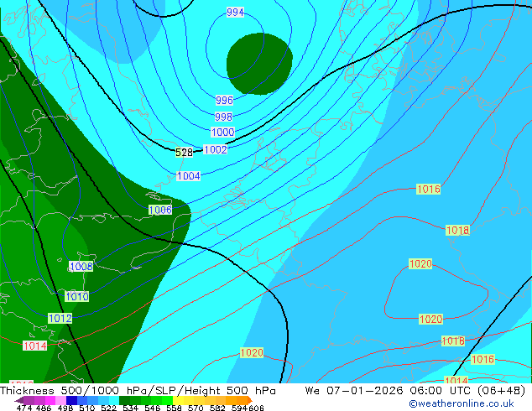Image resolution: width=532 pixels, height=411 pixels.
Task: Click the 1004 isobar label
Action: (x=189, y=176)
